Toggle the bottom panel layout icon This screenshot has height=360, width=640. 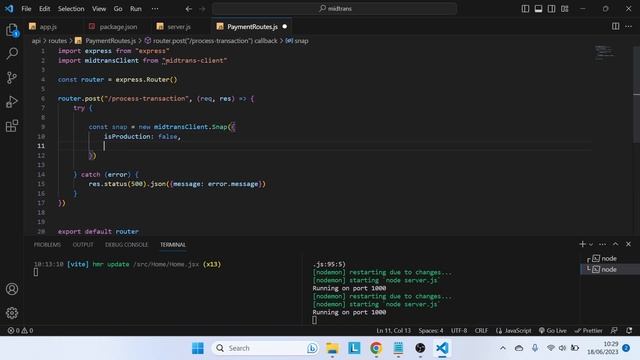(538, 9)
